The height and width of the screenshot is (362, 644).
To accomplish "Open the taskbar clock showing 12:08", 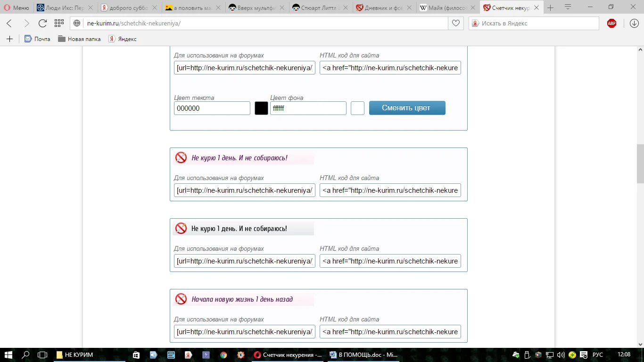I will pos(624,355).
